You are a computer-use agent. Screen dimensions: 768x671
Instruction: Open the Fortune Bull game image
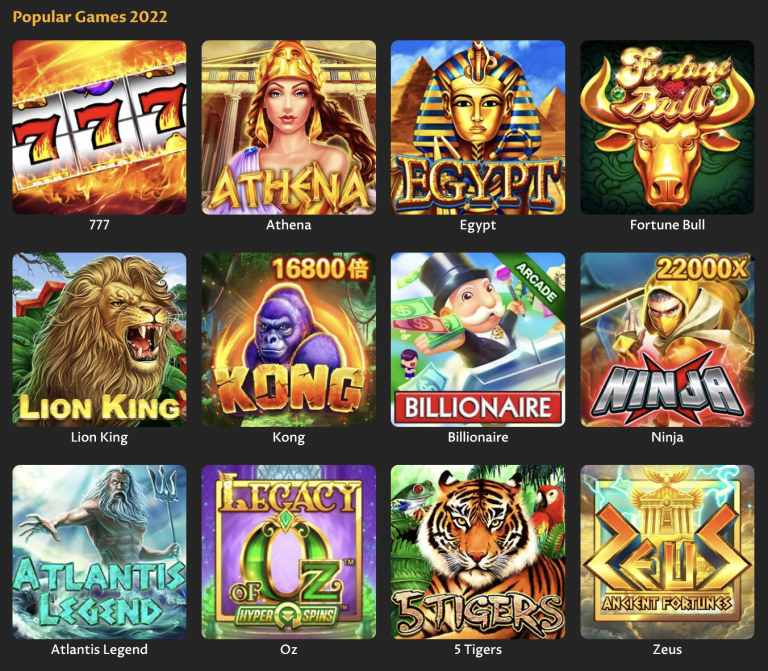point(668,127)
